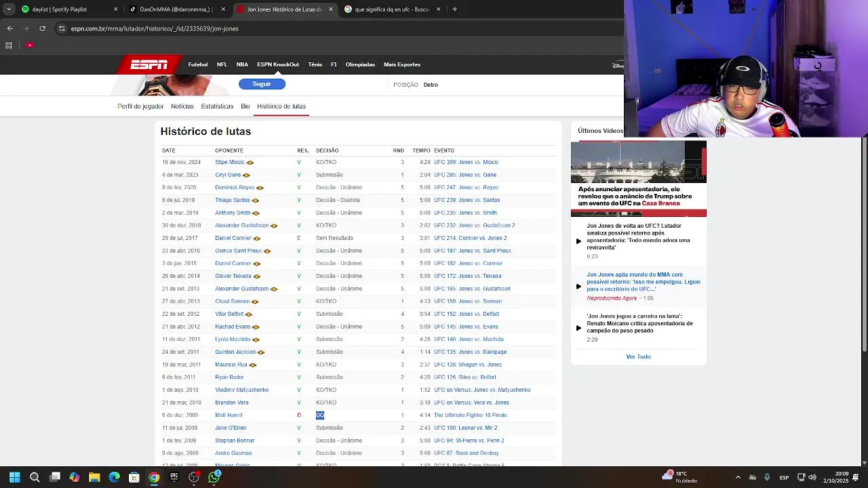The image size is (868, 488).
Task: Open Stipe Miocic opponent link
Action: point(230,163)
